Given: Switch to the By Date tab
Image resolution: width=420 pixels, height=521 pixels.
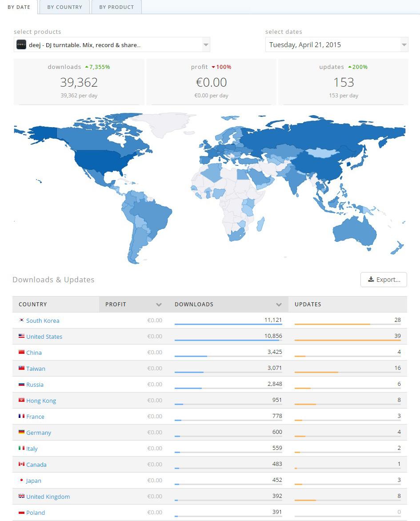Looking at the screenshot, I should pyautogui.click(x=19, y=7).
